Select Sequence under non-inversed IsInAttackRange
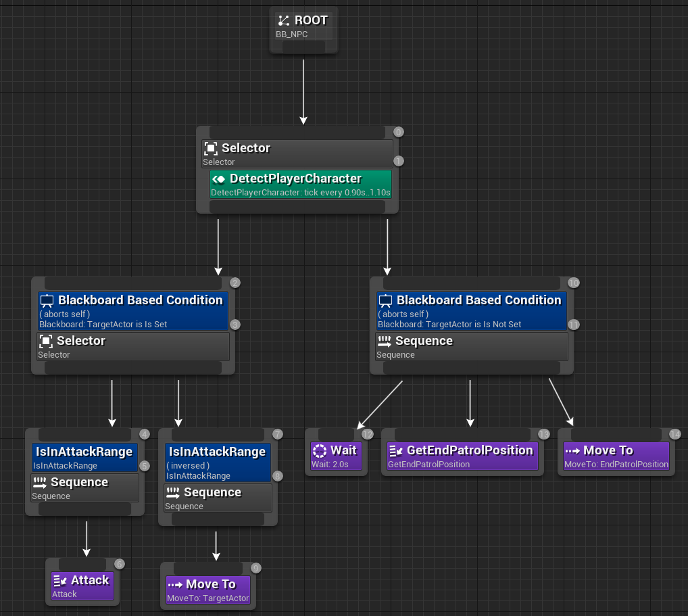The width and height of the screenshot is (688, 616). coord(84,488)
